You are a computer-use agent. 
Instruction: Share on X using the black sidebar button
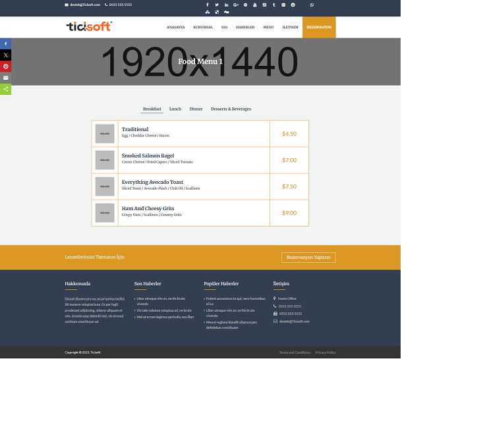(x=6, y=55)
